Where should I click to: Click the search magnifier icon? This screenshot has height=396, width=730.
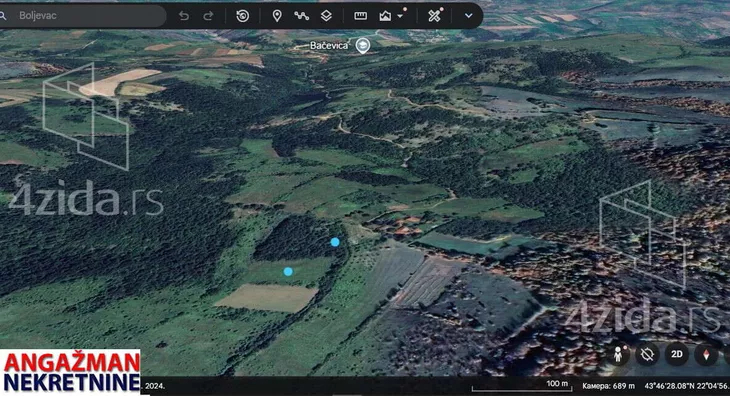(x=3, y=16)
